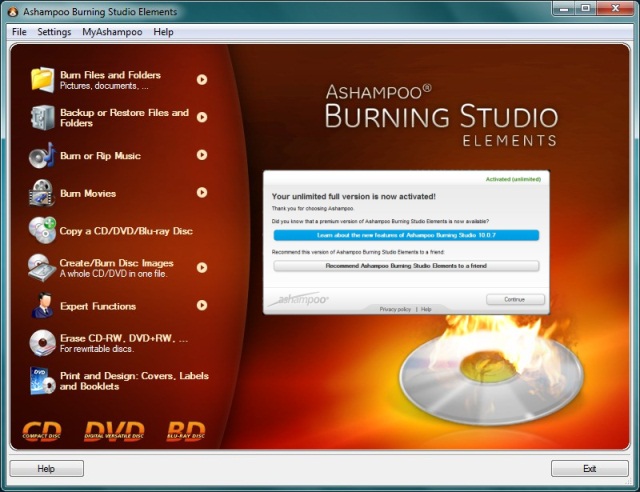Click the Activated (unlimited) status text

(x=513, y=179)
